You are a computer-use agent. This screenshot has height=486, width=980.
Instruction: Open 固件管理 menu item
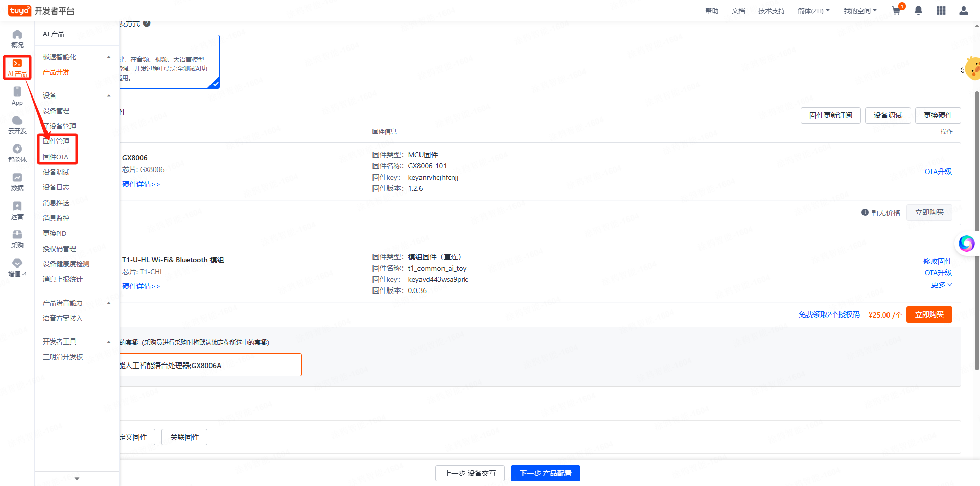click(56, 141)
